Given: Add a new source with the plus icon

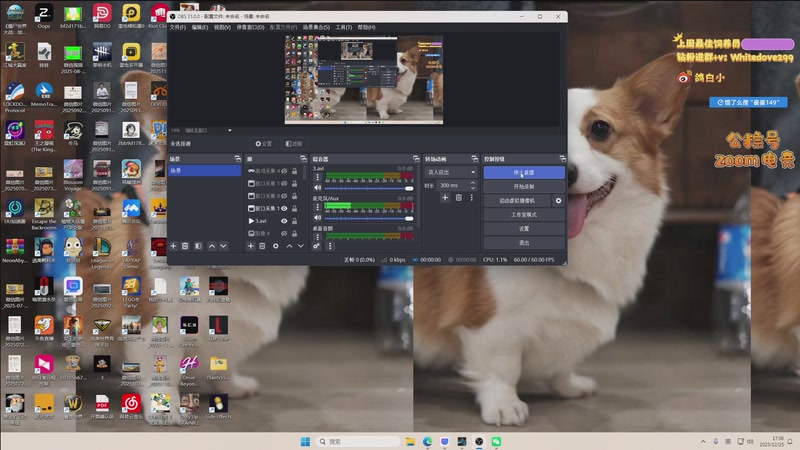Looking at the screenshot, I should click(x=251, y=246).
